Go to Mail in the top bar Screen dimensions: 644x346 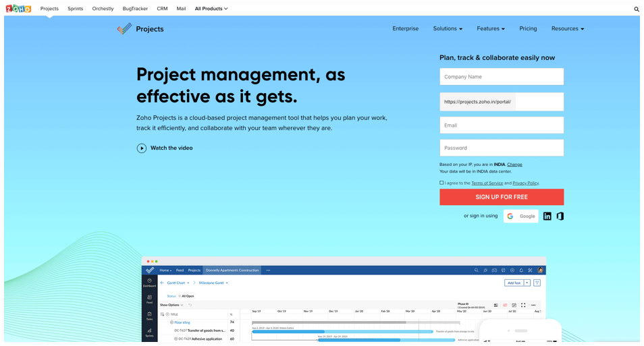(x=181, y=9)
